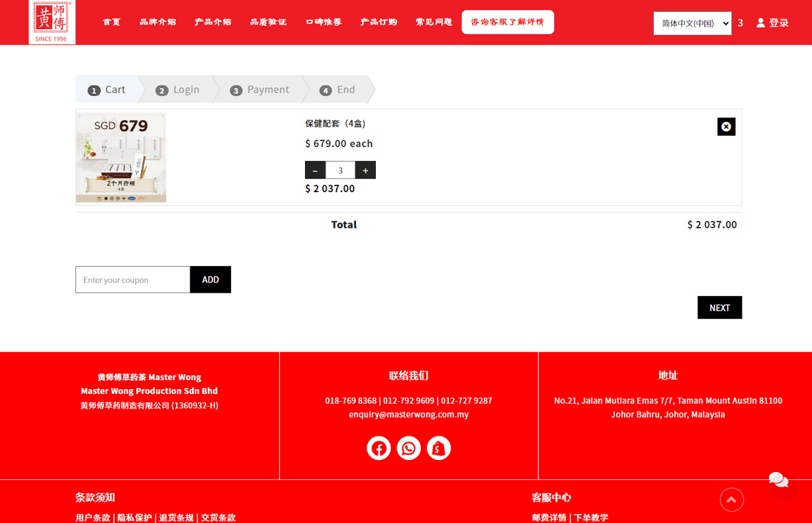This screenshot has height=523, width=812.
Task: Click the user login icon
Action: point(760,23)
